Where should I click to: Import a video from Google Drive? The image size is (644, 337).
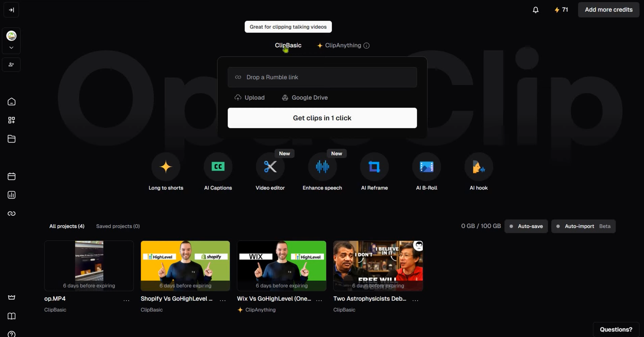point(305,98)
